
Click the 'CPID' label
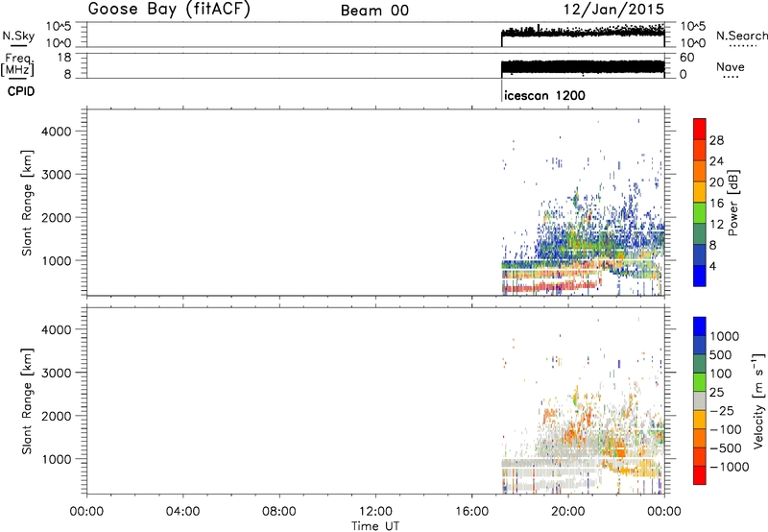pos(21,91)
